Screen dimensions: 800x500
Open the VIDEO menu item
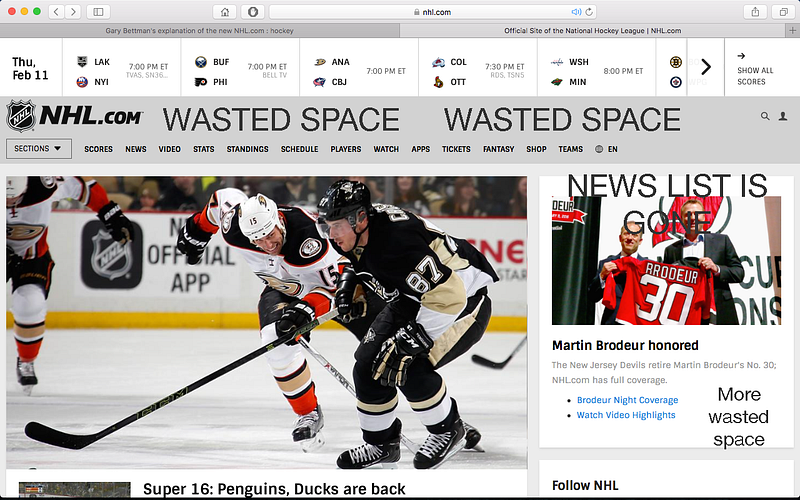point(169,149)
